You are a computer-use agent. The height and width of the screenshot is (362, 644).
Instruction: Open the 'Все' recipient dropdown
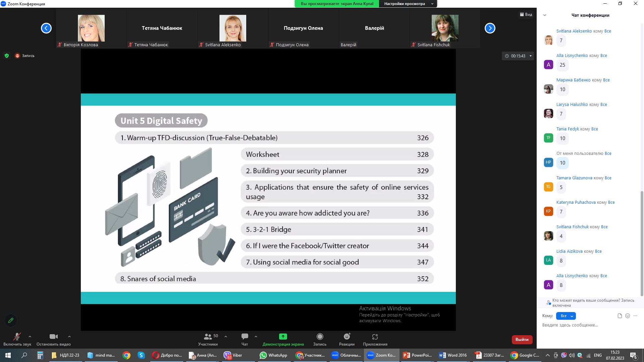click(566, 316)
